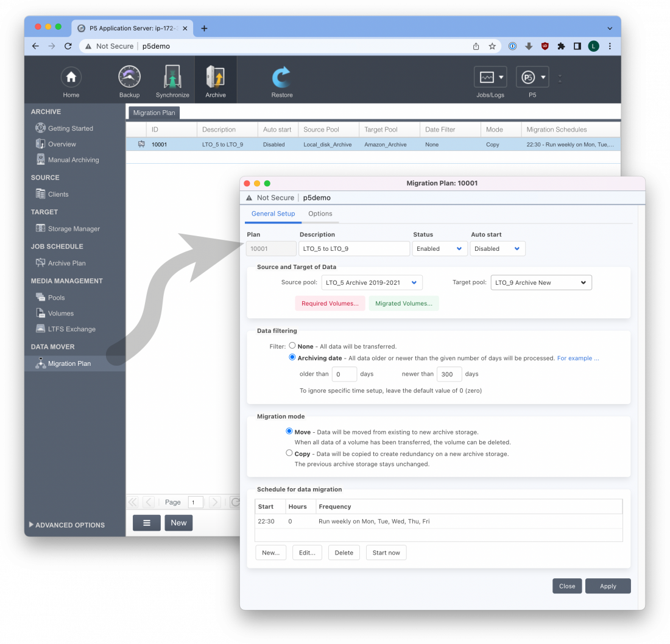
Task: Click the Required Volumes button
Action: (330, 303)
